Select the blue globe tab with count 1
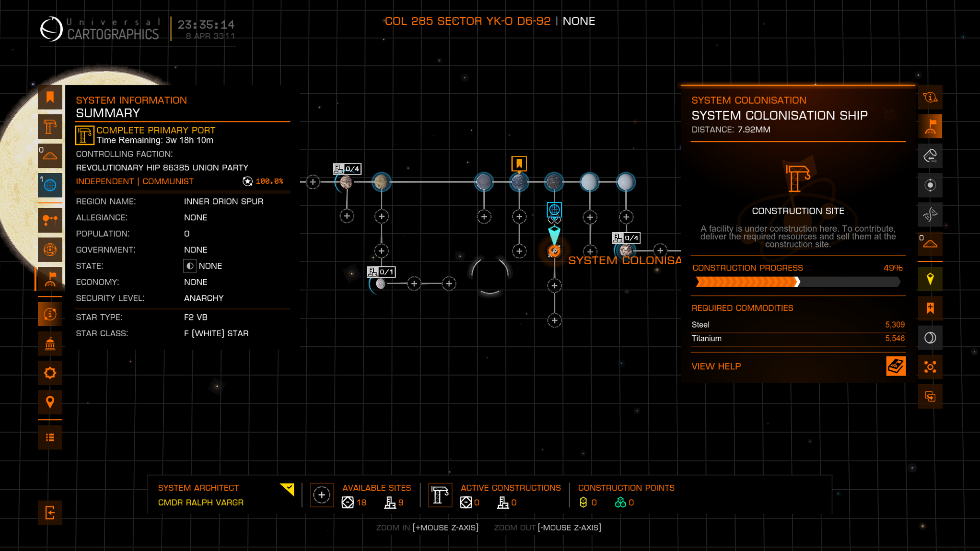Image resolution: width=980 pixels, height=551 pixels. (x=50, y=186)
